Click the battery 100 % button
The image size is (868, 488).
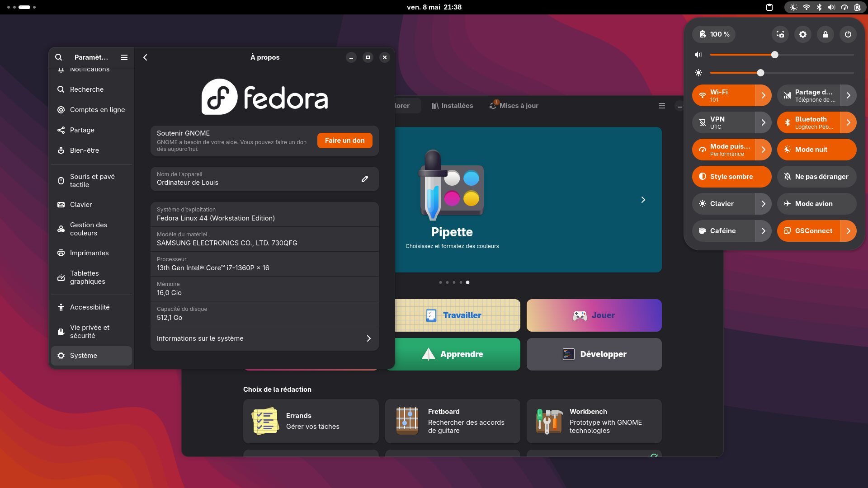714,34
